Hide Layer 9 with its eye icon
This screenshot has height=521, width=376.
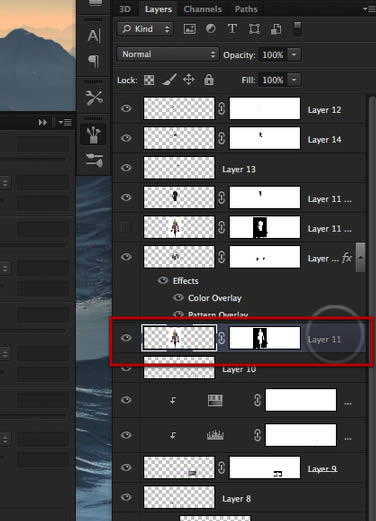coord(126,467)
